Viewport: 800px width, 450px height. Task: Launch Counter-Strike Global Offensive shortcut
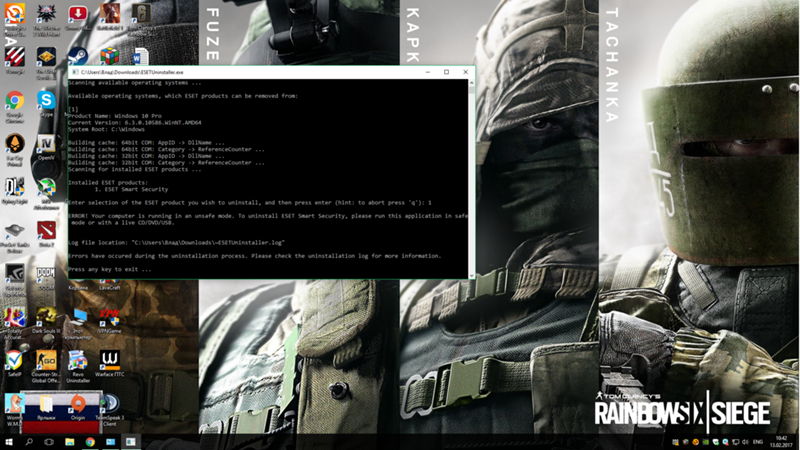46,367
